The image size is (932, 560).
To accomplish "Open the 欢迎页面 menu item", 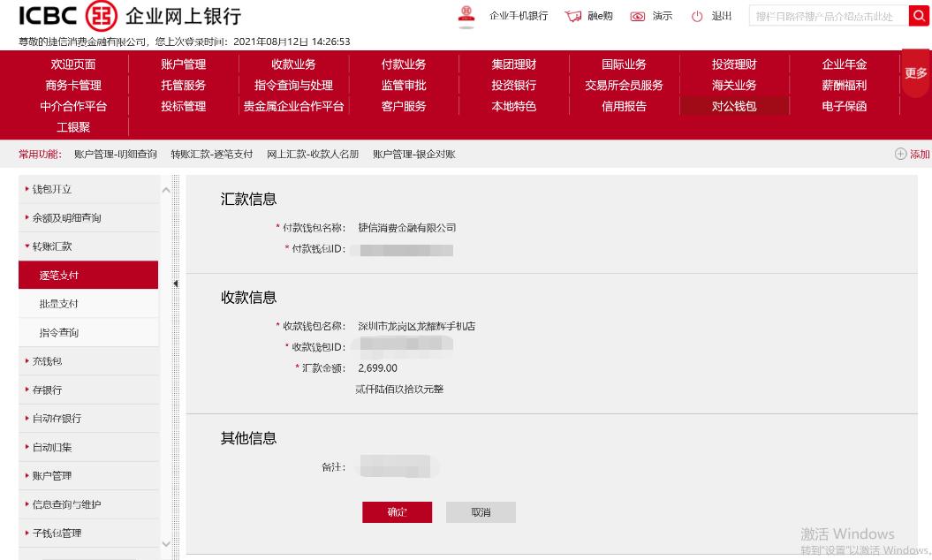I will pos(76,64).
